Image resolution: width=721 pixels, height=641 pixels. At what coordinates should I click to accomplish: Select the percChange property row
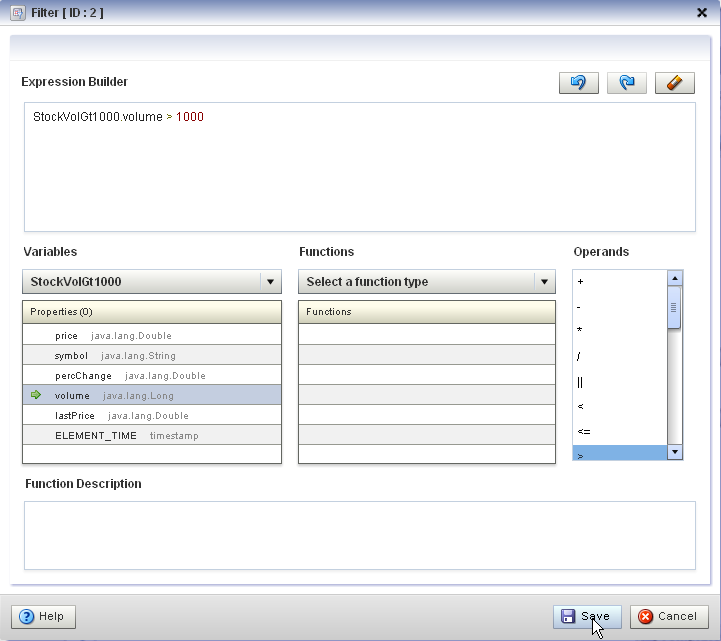152,375
